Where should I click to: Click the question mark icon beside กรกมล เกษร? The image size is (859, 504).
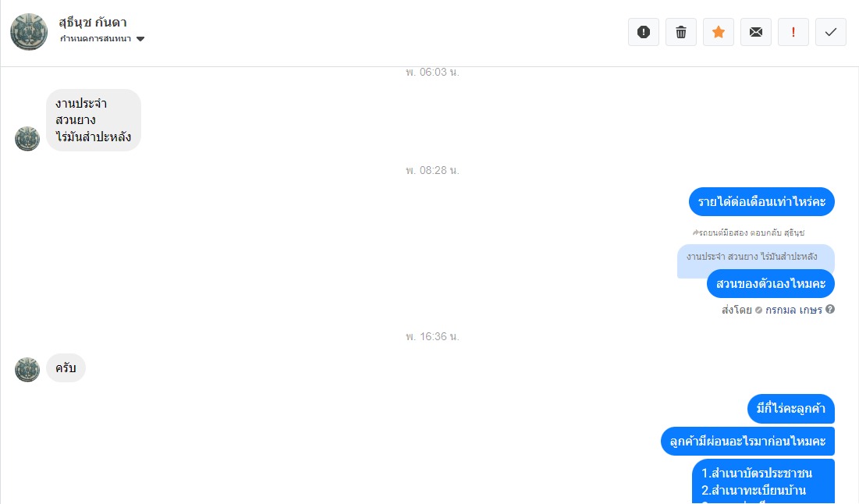830,309
